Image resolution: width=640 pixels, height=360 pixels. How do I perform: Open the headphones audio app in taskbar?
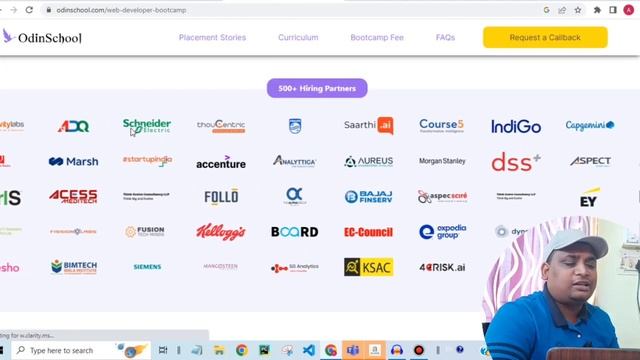point(397,350)
